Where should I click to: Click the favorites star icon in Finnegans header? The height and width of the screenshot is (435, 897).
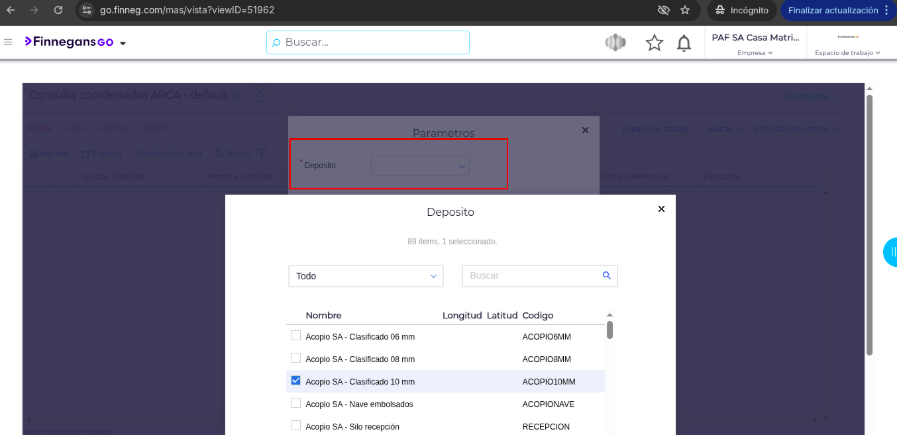[654, 43]
